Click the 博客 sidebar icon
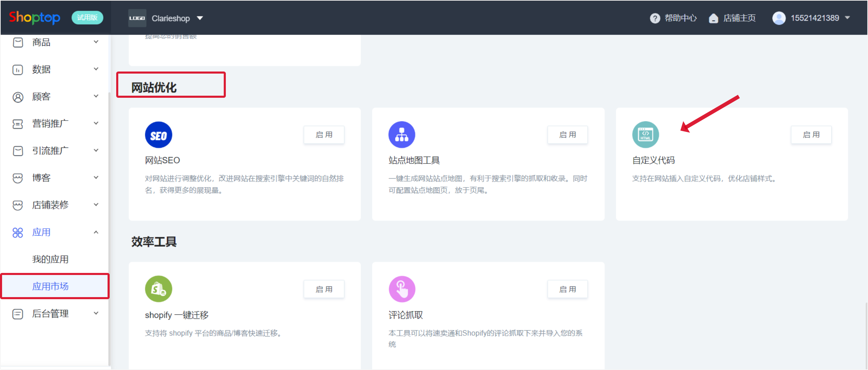 (18, 178)
